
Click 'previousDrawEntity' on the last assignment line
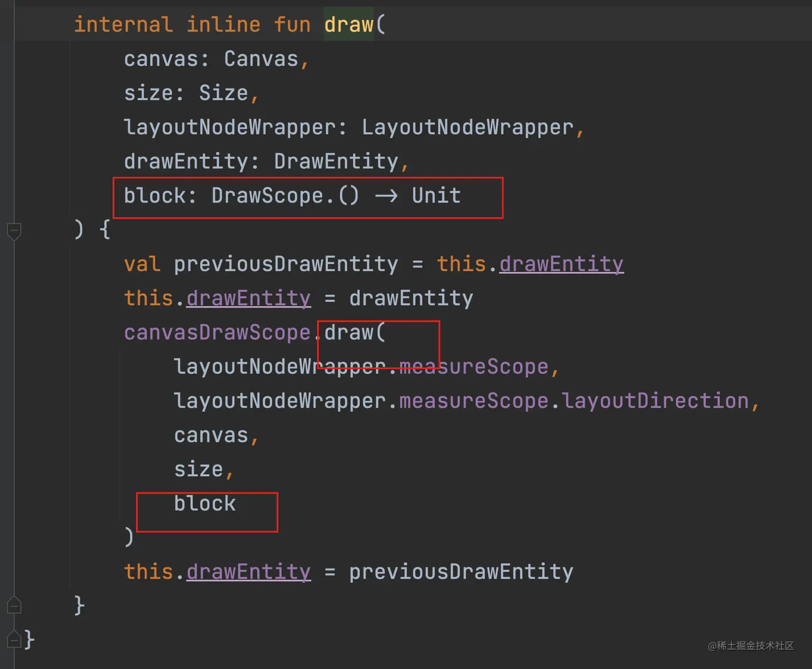[x=461, y=572]
